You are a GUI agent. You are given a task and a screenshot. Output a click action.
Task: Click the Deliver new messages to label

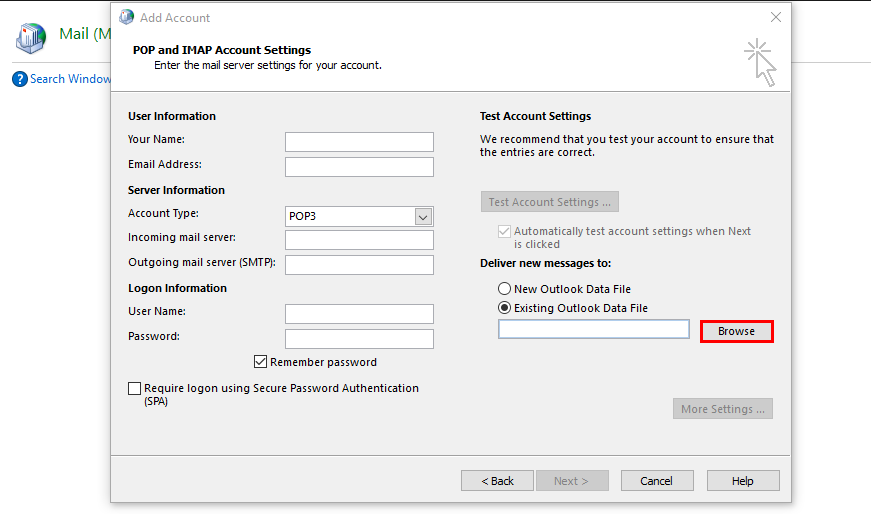545,263
